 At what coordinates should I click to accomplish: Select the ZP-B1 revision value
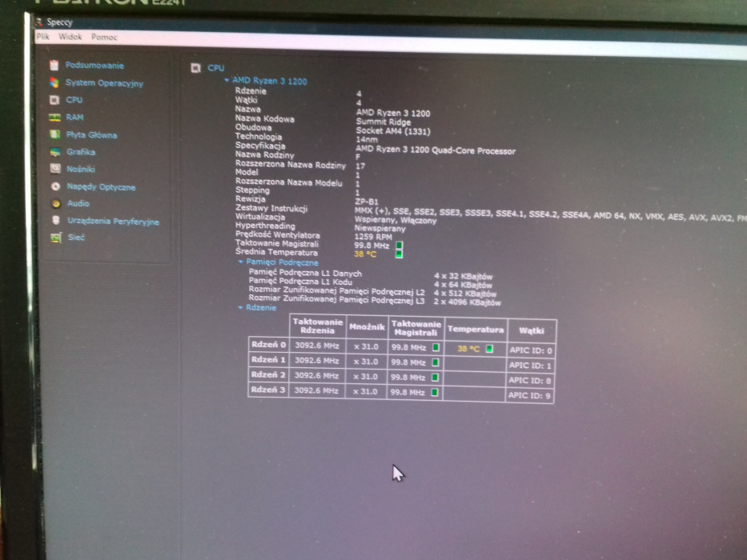(367, 202)
